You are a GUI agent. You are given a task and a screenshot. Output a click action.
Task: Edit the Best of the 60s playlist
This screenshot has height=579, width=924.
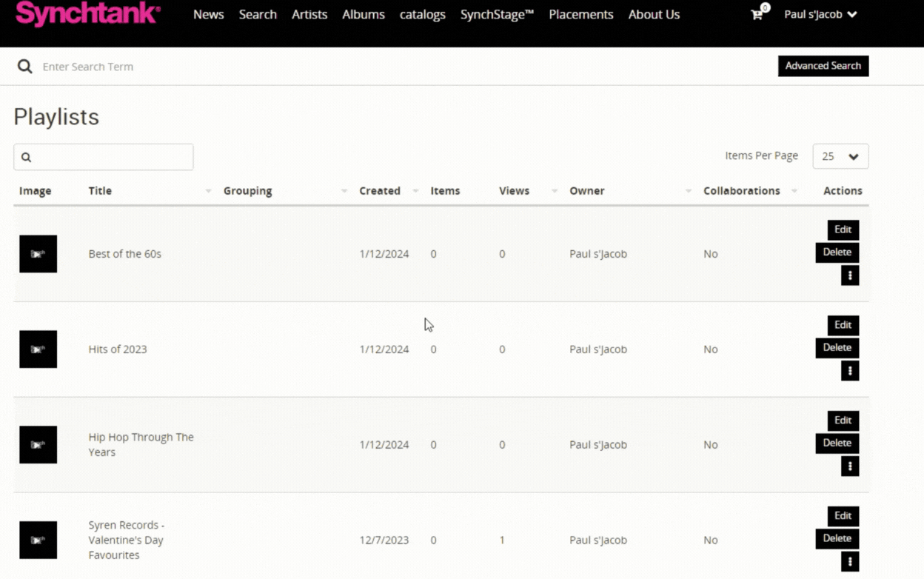[x=843, y=230]
